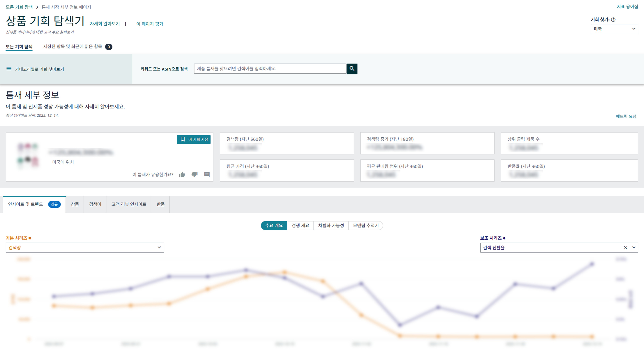Viewport: 644px width, 354px height.
Task: Open the 고객 리뷰 인사이트 tab
Action: [x=129, y=204]
